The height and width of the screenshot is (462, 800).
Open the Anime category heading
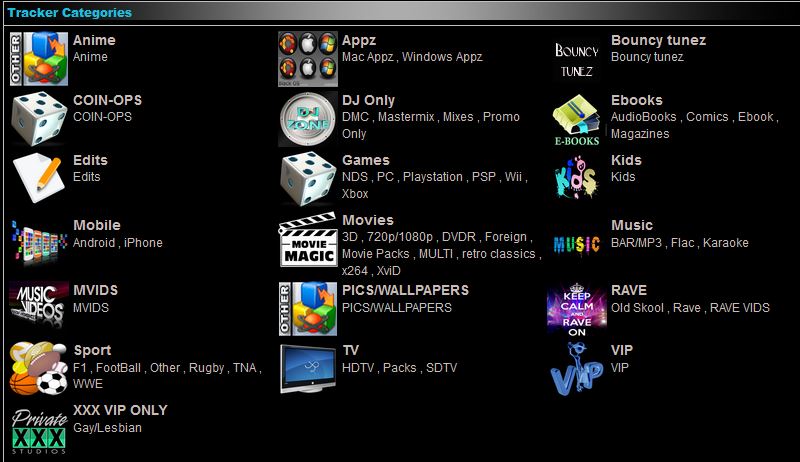point(94,40)
